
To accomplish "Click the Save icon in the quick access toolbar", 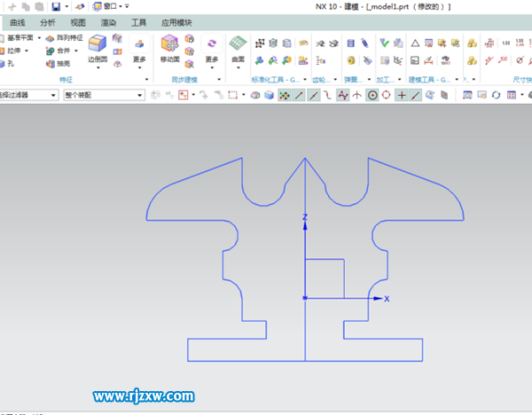I will point(55,6).
